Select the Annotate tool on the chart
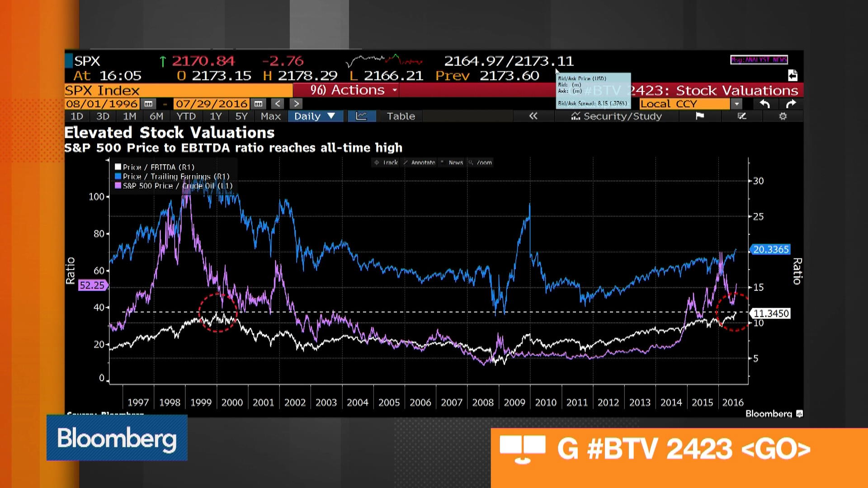Image resolution: width=868 pixels, height=488 pixels. click(420, 163)
